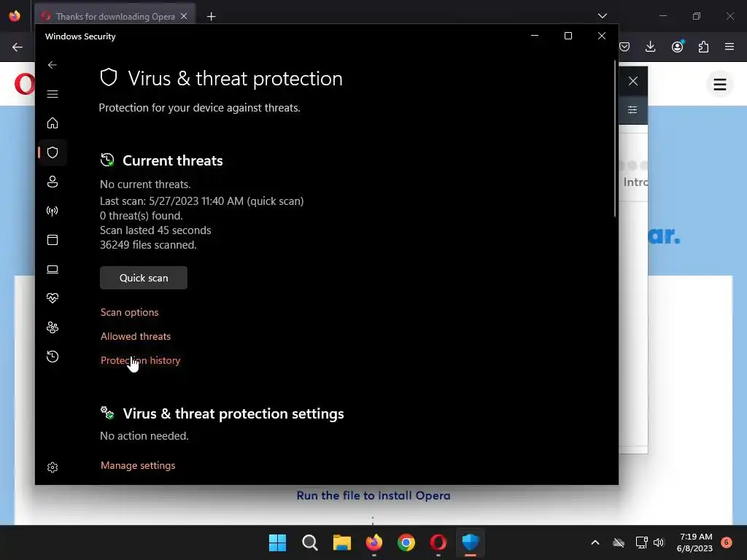Viewport: 747px width, 560px height.
Task: Open Device performance & health heart icon
Action: (53, 298)
